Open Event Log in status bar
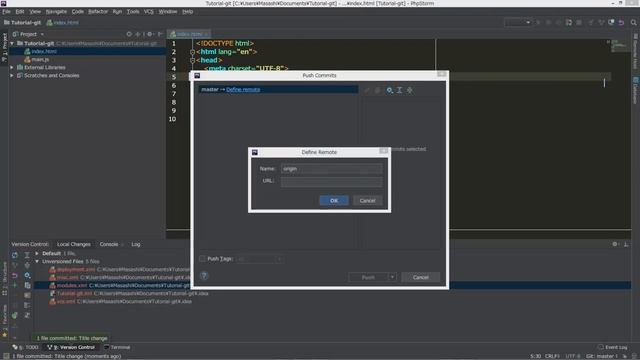This screenshot has width=640, height=360. [613, 347]
